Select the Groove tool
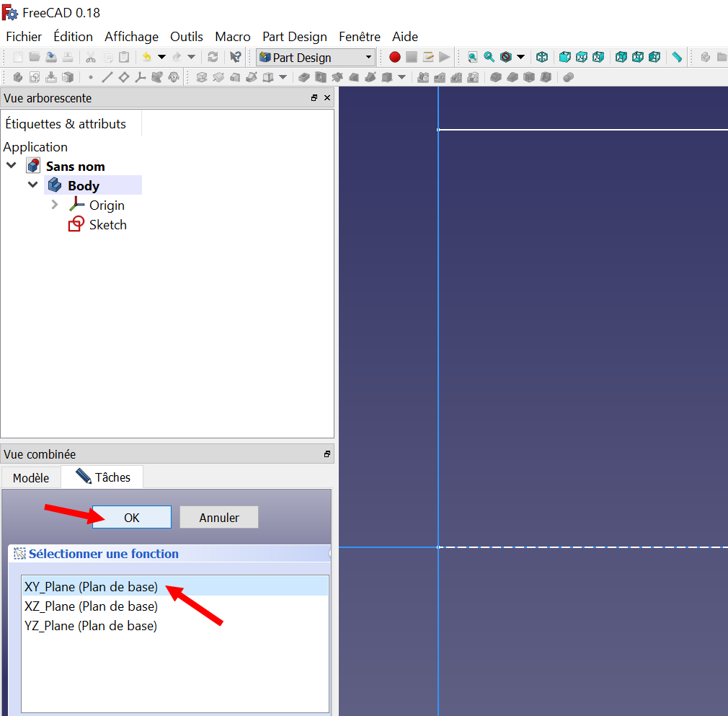 coord(337,77)
